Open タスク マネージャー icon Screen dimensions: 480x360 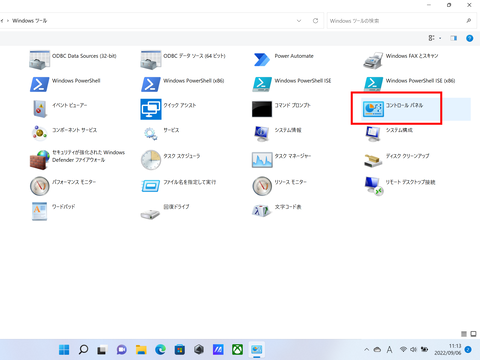click(262, 160)
